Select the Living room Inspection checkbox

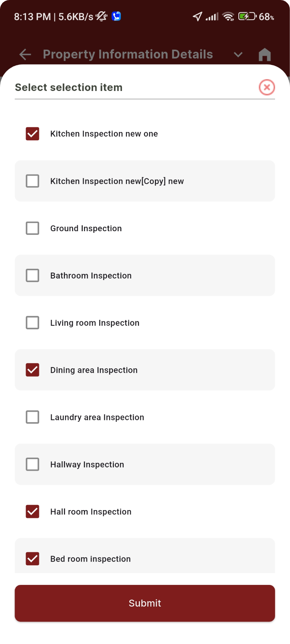click(x=32, y=323)
